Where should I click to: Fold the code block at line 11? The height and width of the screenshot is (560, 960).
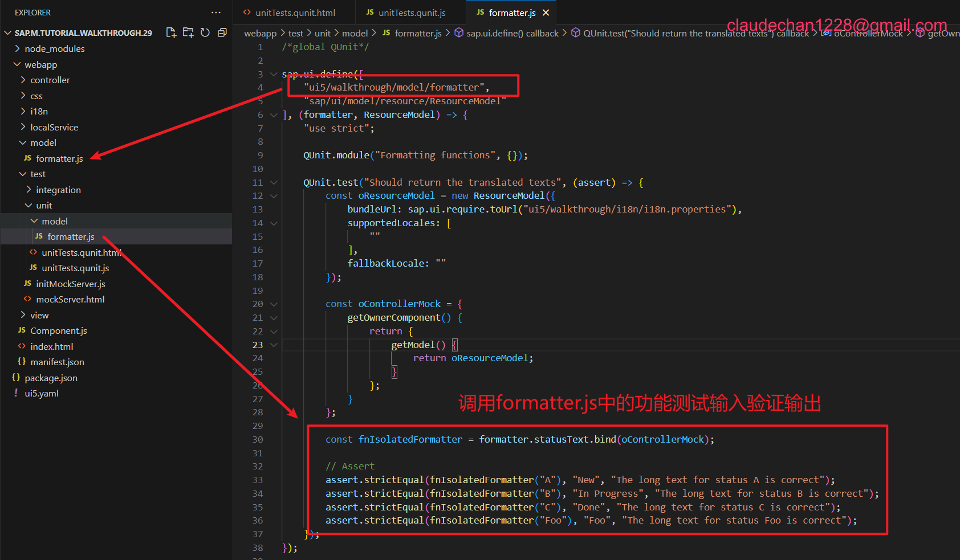274,183
